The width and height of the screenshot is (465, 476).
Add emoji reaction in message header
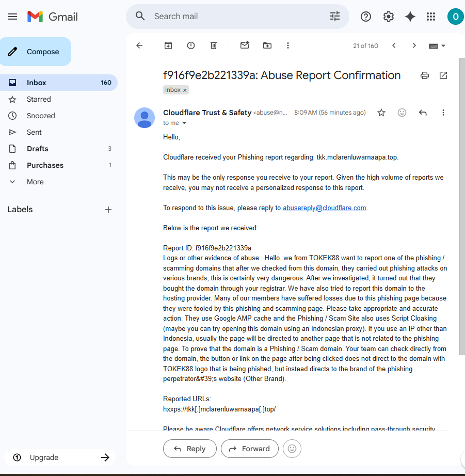(402, 113)
